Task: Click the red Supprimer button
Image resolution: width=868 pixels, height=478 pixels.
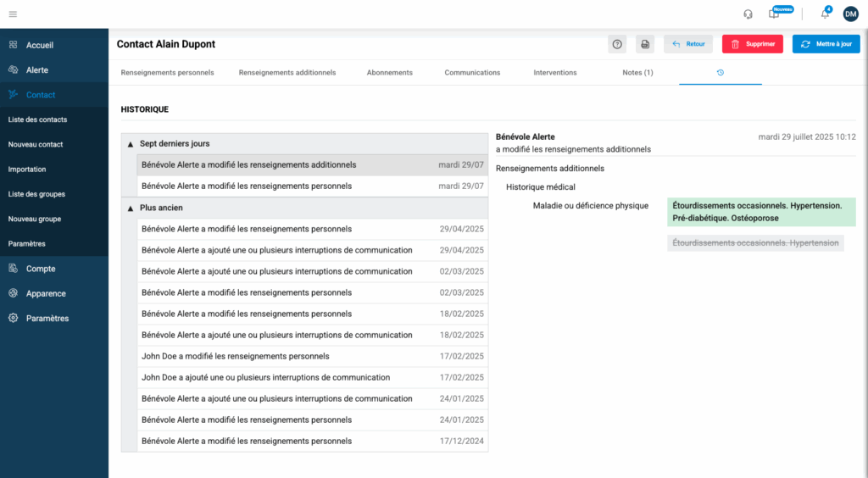Action: [x=752, y=44]
